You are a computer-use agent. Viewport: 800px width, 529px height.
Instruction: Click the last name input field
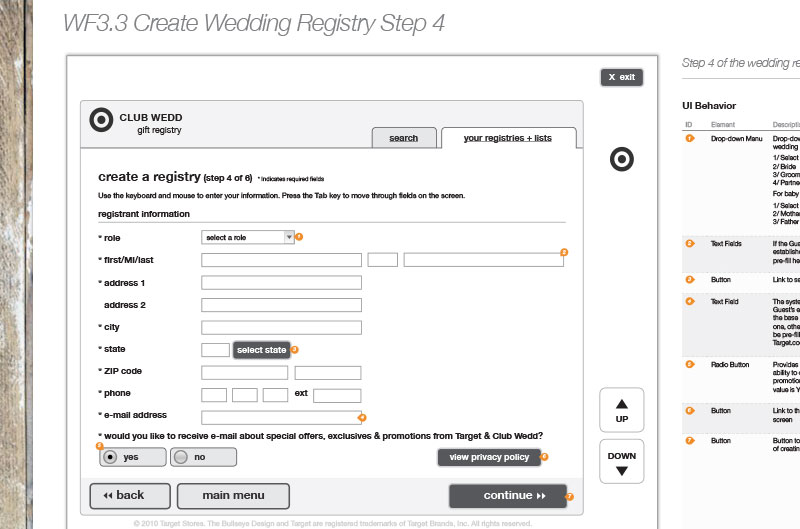484,260
